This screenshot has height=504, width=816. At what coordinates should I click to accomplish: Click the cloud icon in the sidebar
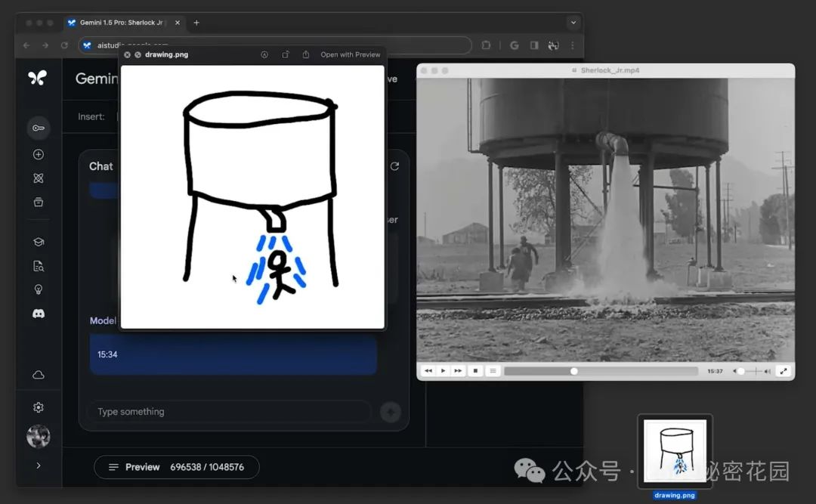(x=39, y=375)
